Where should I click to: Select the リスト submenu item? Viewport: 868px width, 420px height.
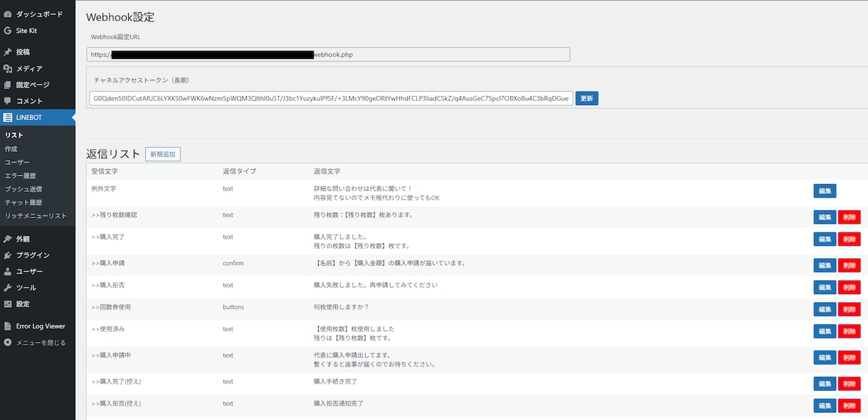point(14,135)
